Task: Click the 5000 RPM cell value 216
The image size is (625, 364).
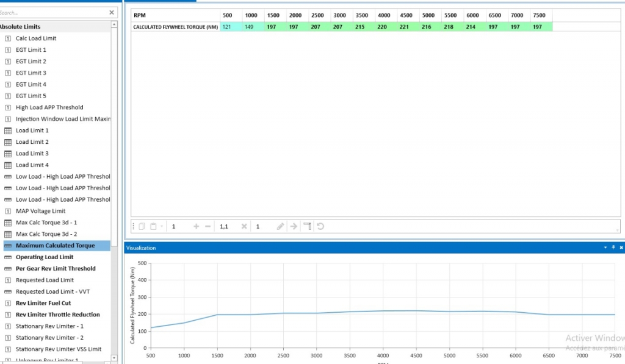Action: (x=430, y=27)
